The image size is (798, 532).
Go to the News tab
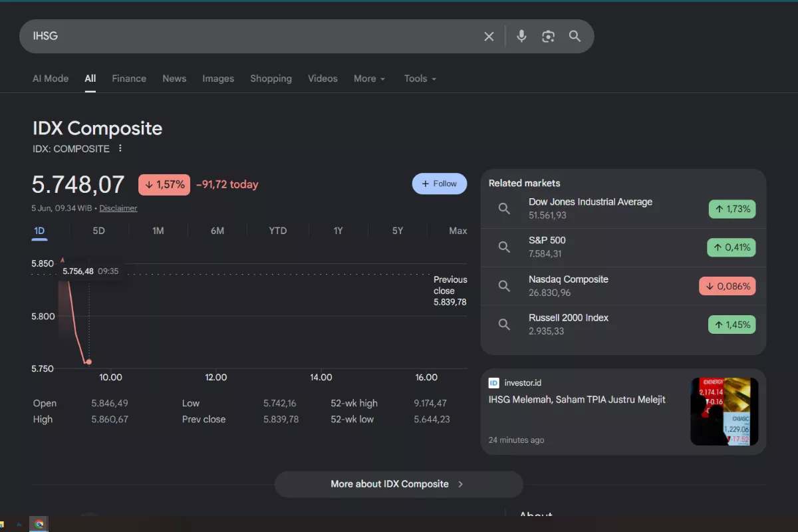[174, 78]
